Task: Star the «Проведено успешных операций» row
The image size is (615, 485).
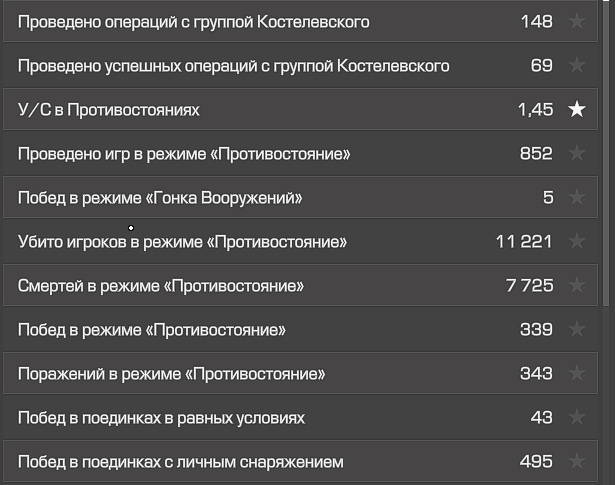Action: coord(577,65)
